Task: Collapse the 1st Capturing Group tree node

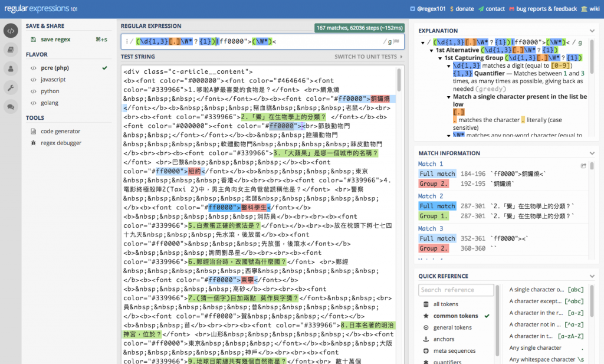Action: (x=440, y=58)
